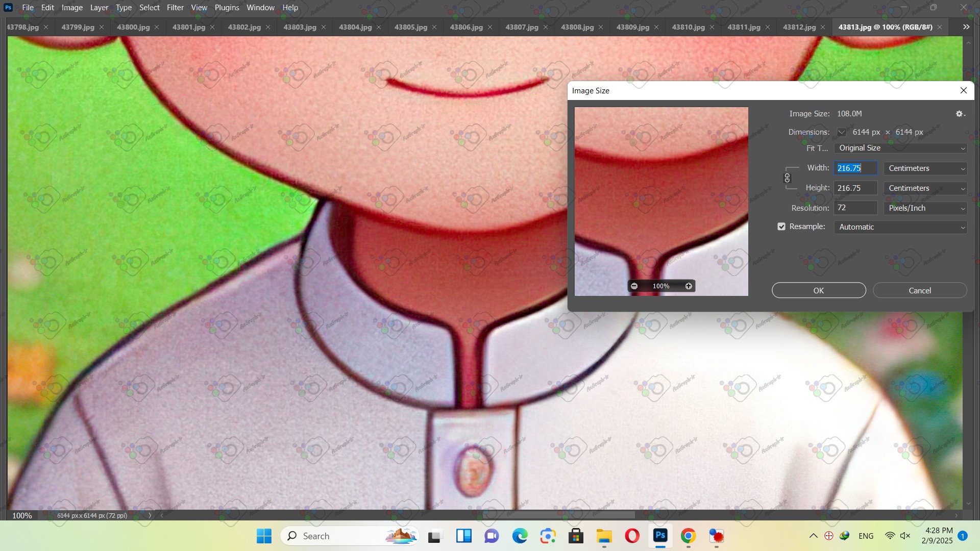Open Opera browser from the taskbar

point(632,536)
